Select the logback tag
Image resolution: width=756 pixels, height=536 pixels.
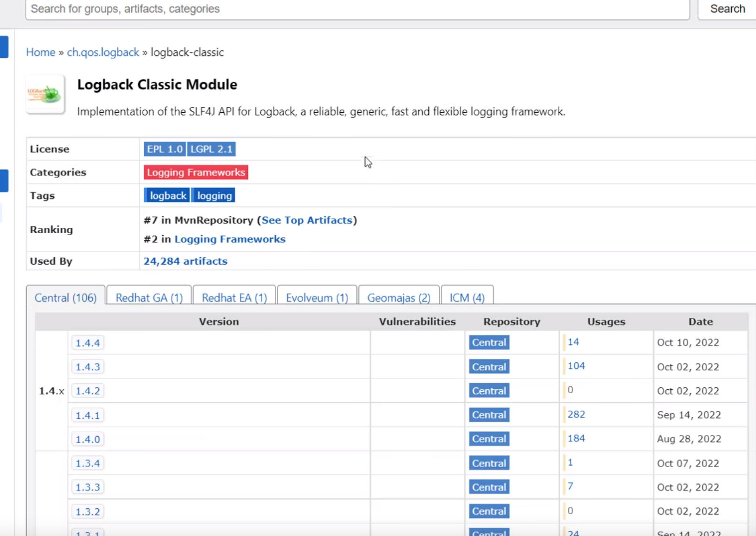167,195
